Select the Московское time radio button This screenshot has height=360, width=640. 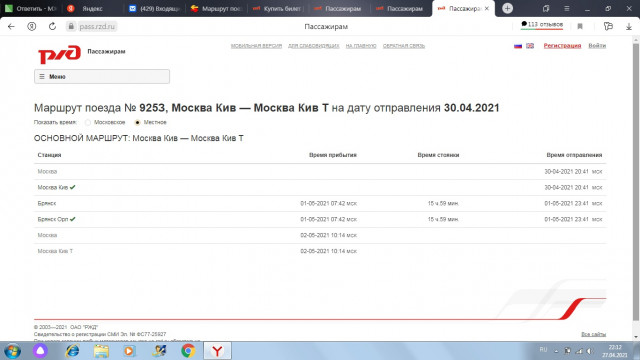click(x=88, y=122)
